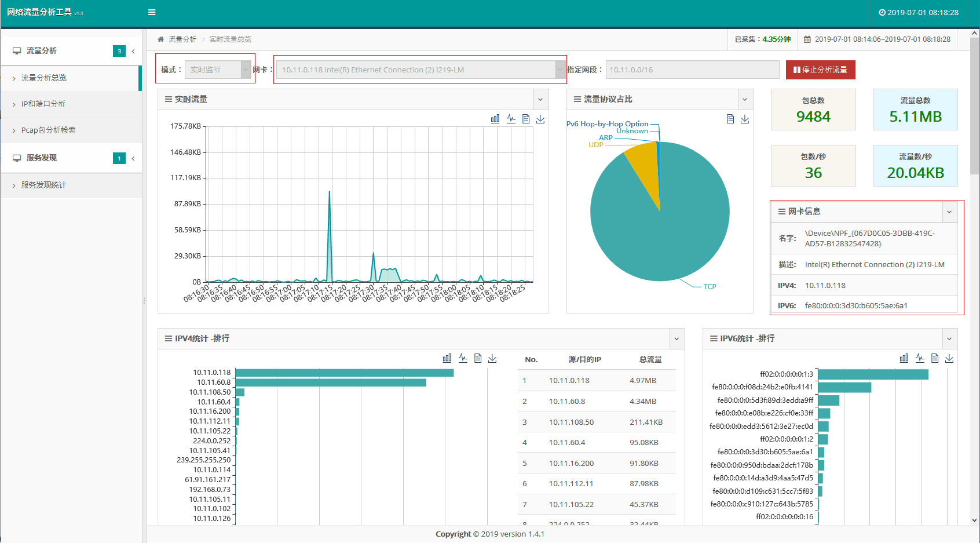
Task: Switch IPV6 ranking chart to line view
Action: (x=920, y=358)
